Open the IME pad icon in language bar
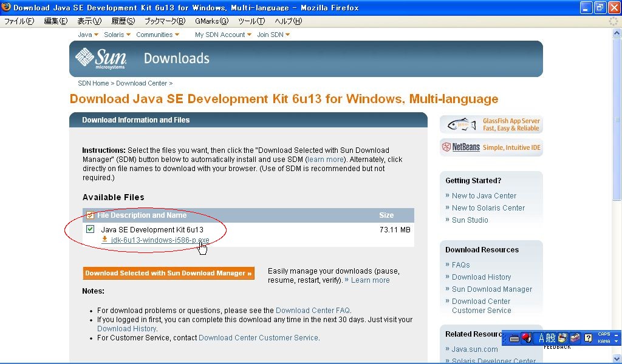This screenshot has height=364, width=622. point(562,338)
